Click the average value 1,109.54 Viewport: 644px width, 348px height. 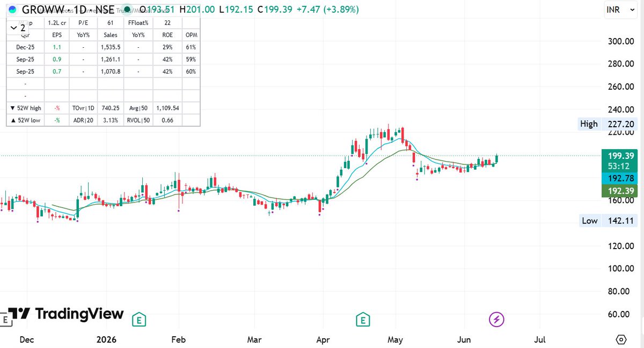167,108
